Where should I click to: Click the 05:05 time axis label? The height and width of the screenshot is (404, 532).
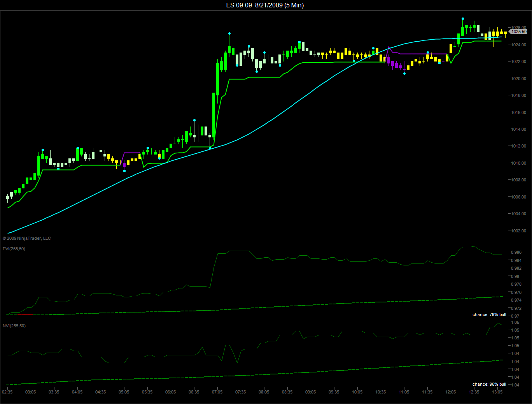[124, 392]
